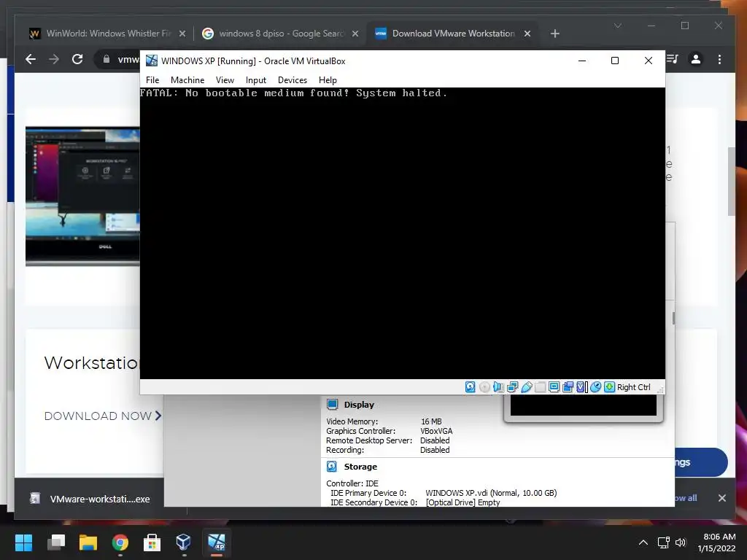Close the Chrome downloads bar
This screenshot has height=560, width=747.
(721, 498)
